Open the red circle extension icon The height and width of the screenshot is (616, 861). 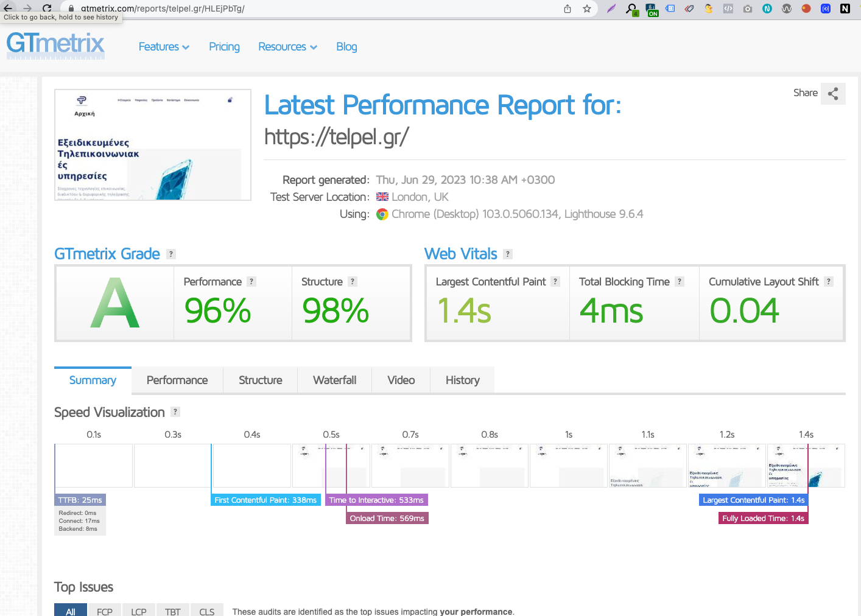click(806, 9)
